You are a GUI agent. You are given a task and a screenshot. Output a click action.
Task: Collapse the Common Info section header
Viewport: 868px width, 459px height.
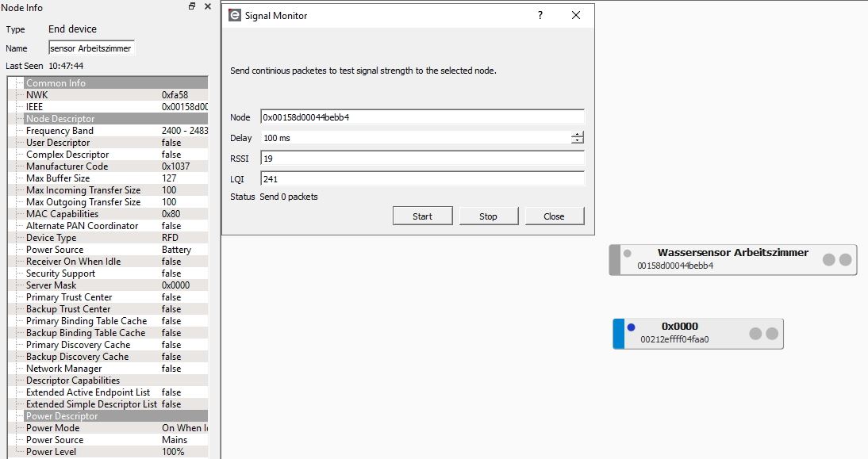point(56,82)
